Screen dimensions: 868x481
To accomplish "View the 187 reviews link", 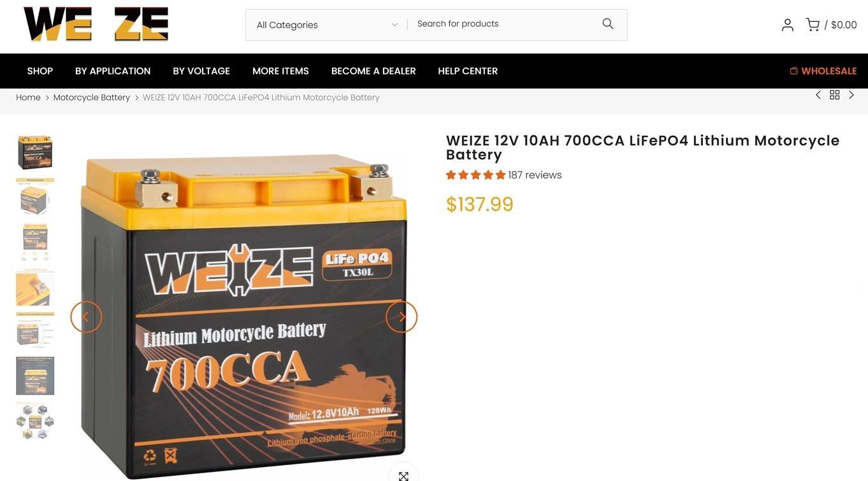I will pos(535,175).
